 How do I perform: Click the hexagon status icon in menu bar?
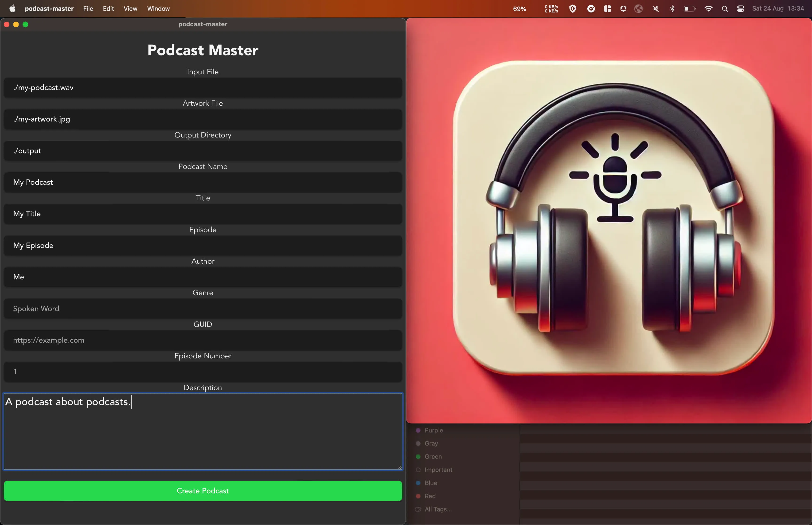click(x=623, y=8)
